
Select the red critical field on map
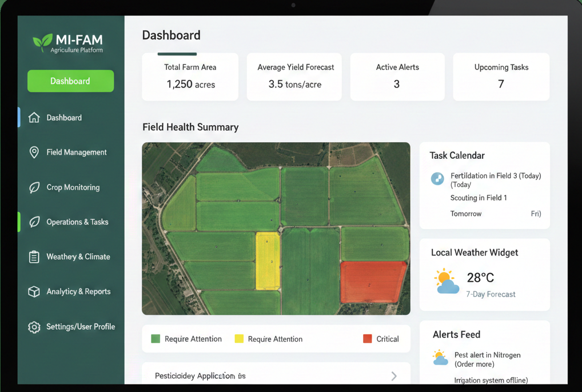(x=373, y=282)
